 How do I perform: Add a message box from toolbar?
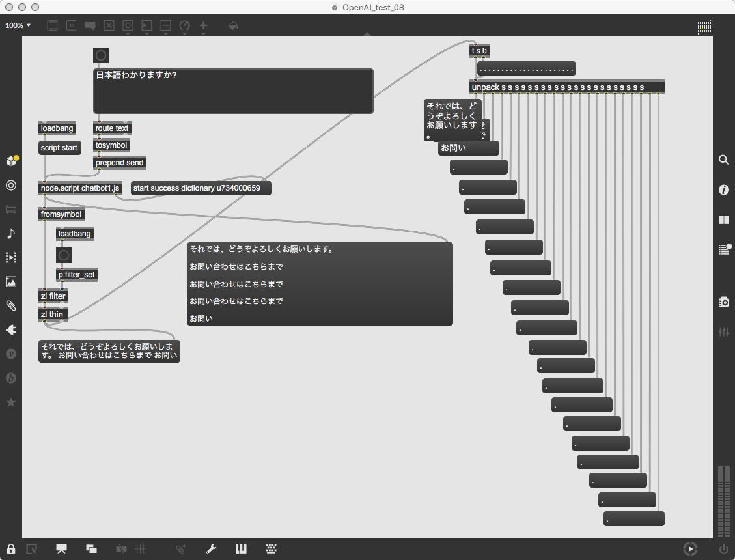71,25
